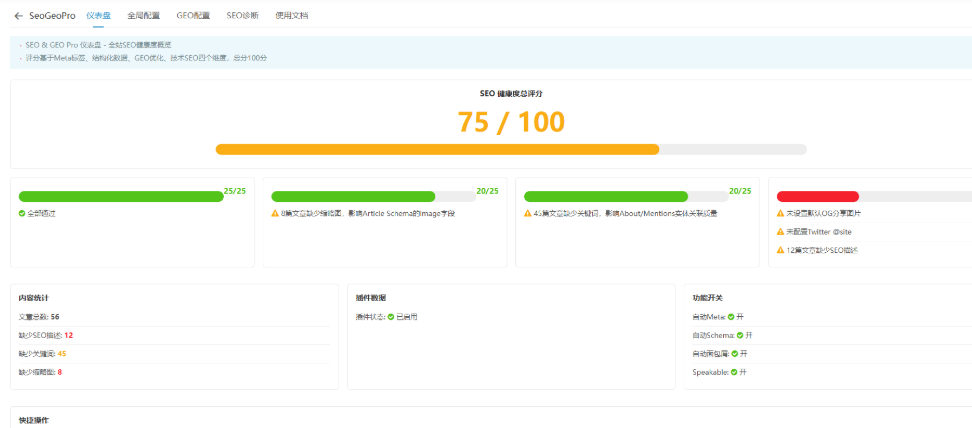Toggle the 自动Meta switch indicator
This screenshot has width=972, height=428.
pyautogui.click(x=731, y=317)
